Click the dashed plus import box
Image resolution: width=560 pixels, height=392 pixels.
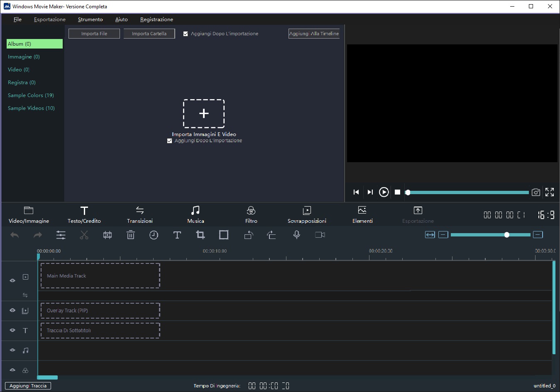(204, 114)
